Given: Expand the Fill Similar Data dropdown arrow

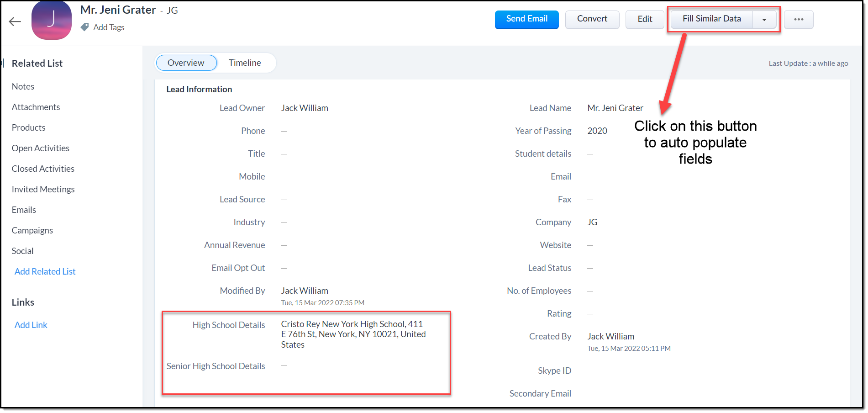Looking at the screenshot, I should pos(764,19).
